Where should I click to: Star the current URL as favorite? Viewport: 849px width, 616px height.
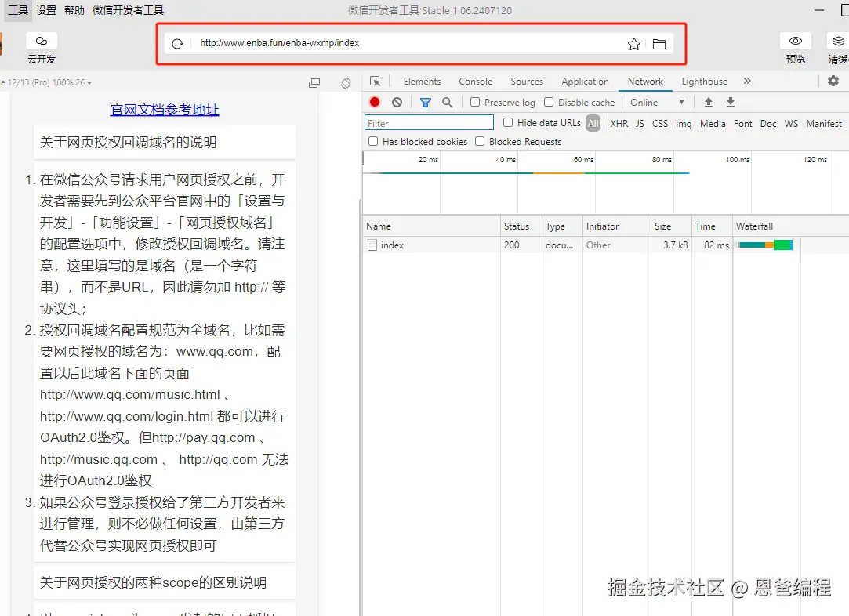click(x=633, y=44)
